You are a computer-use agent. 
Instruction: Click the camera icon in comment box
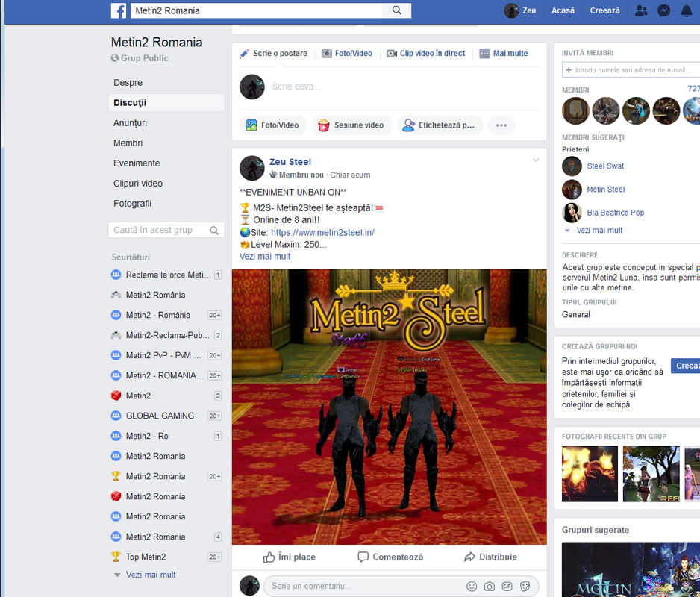[x=490, y=587]
